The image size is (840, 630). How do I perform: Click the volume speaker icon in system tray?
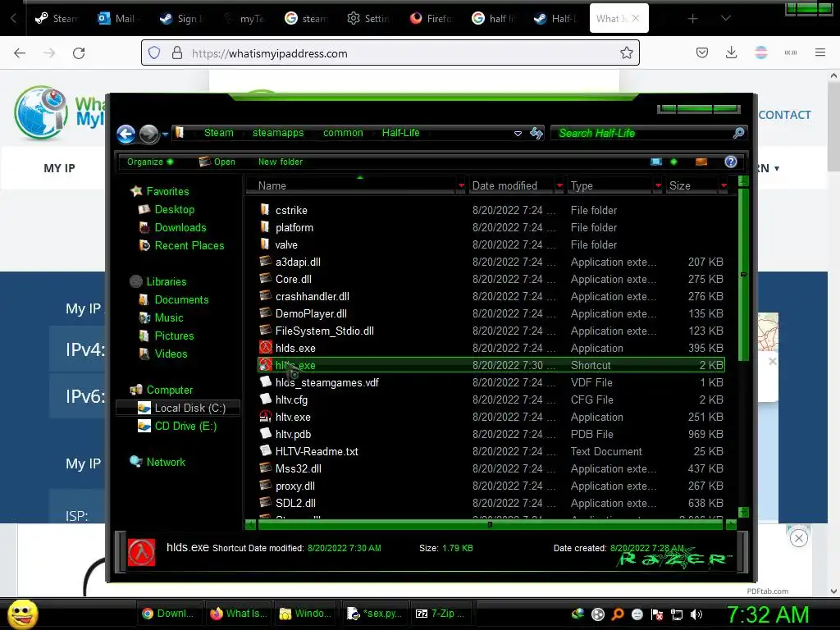tap(696, 614)
